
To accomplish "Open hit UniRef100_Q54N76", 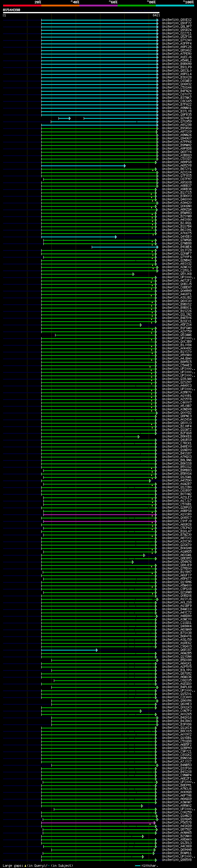I will pos(177,562).
